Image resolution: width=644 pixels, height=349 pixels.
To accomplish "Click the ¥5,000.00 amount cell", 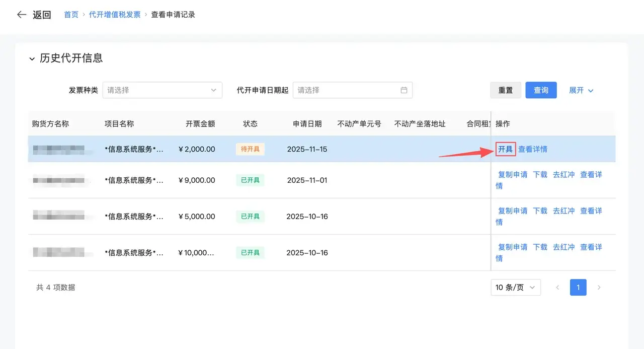I will [197, 217].
